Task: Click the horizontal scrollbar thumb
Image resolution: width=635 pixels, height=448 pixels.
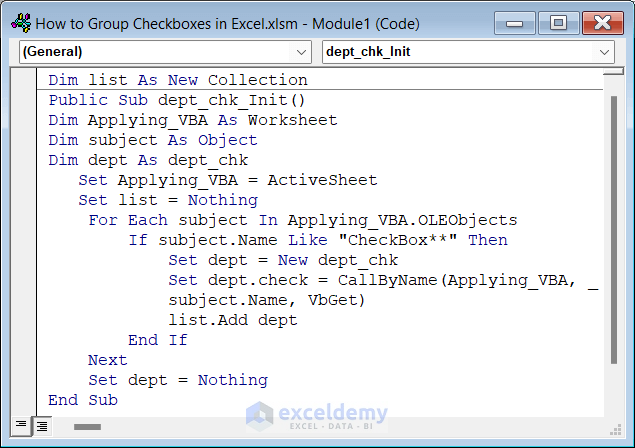Action: 87,426
